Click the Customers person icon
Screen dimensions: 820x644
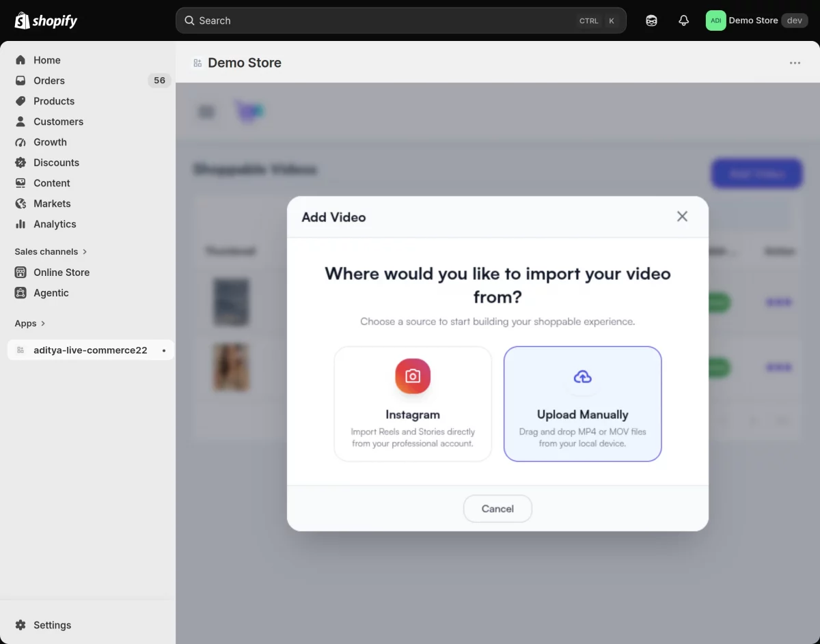[20, 122]
